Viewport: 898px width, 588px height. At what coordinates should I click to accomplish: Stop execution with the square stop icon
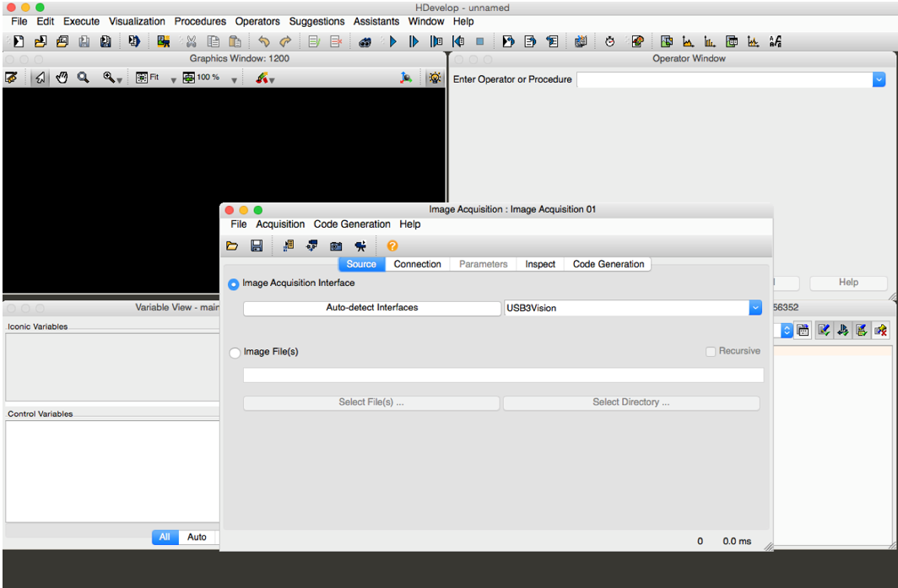tap(480, 41)
